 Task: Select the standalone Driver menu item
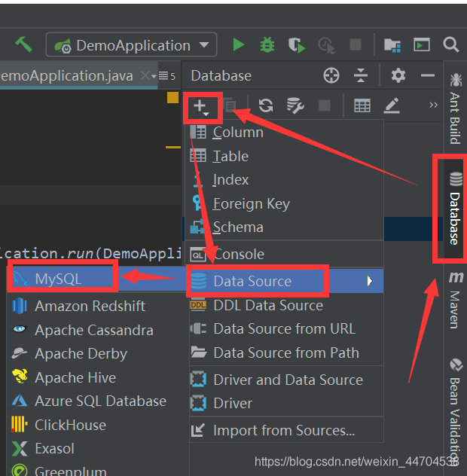tap(286, 404)
